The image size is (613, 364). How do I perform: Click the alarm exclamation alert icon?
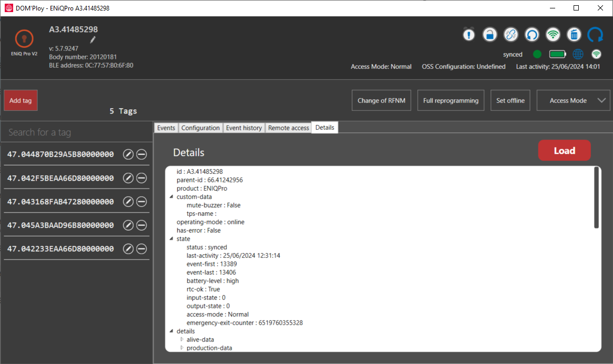(469, 35)
